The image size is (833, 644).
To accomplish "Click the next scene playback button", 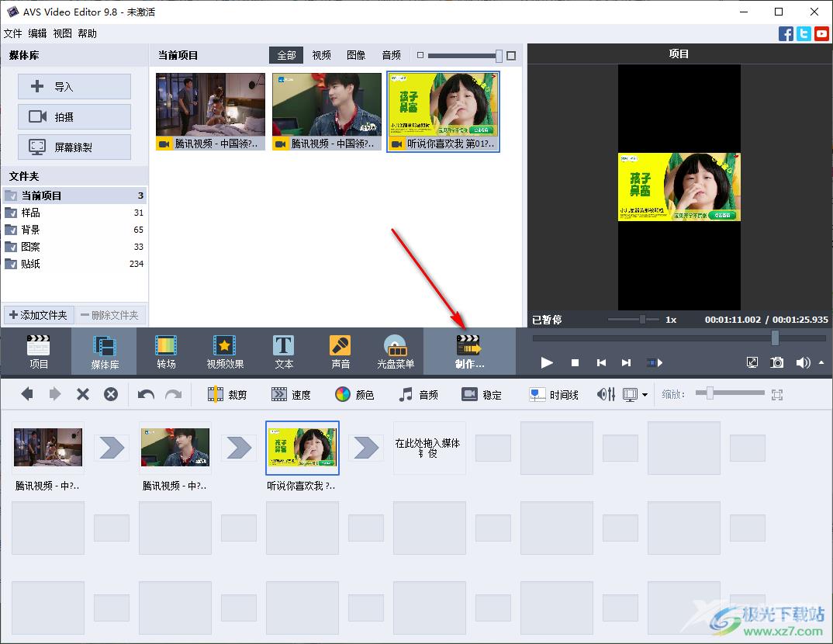I will tap(655, 362).
